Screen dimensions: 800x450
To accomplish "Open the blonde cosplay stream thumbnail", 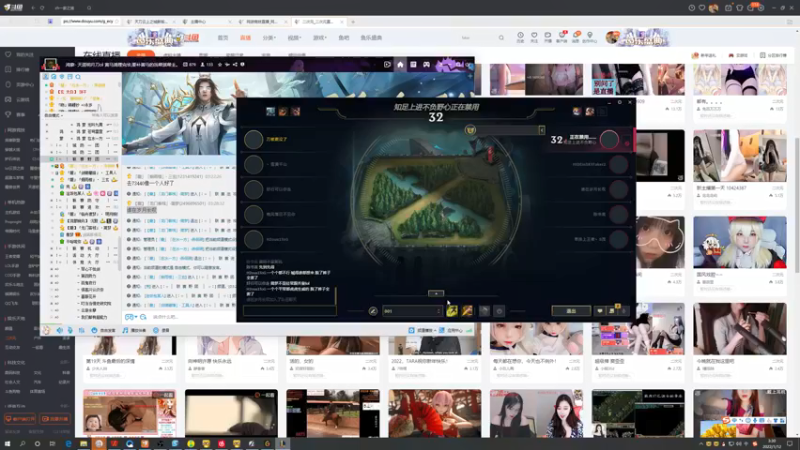I will pos(740,242).
